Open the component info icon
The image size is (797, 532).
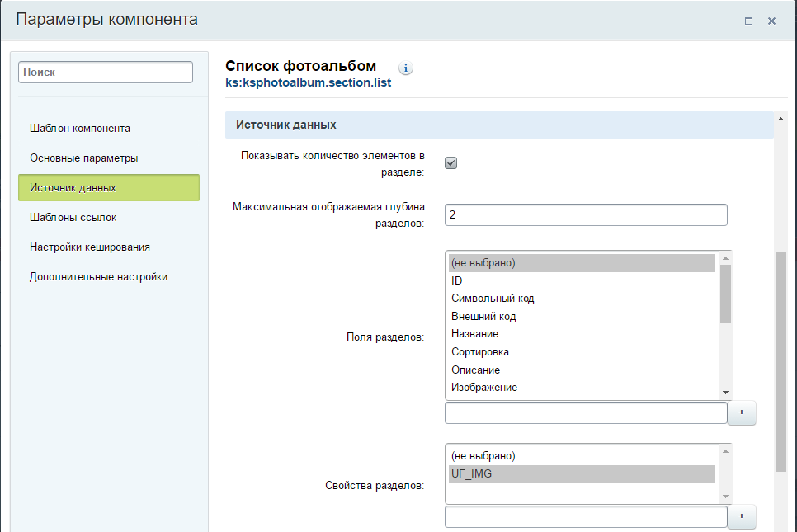pos(406,68)
